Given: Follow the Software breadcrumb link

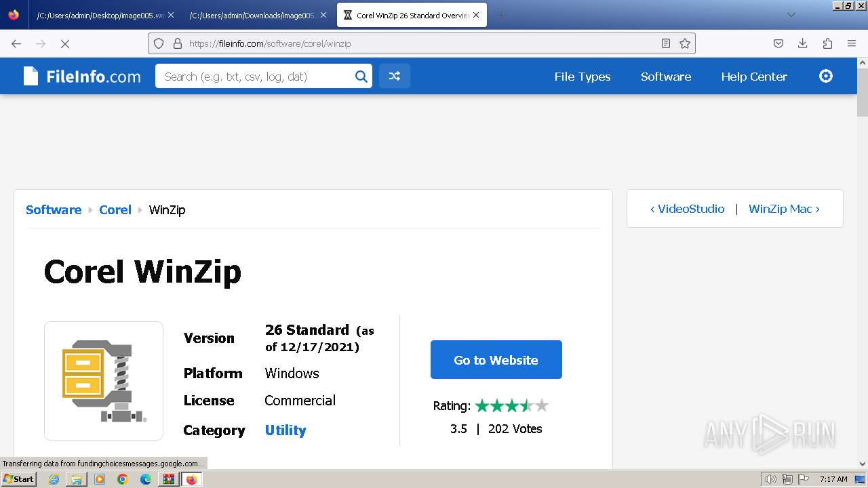Looking at the screenshot, I should (54, 209).
